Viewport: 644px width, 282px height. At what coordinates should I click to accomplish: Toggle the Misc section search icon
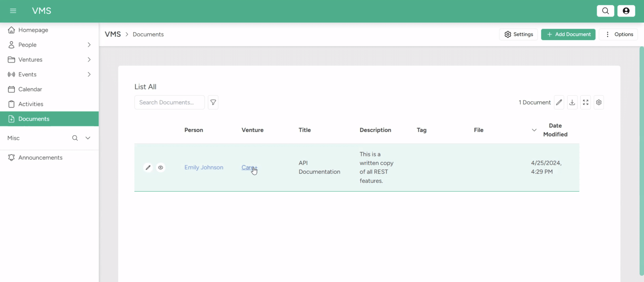click(75, 138)
